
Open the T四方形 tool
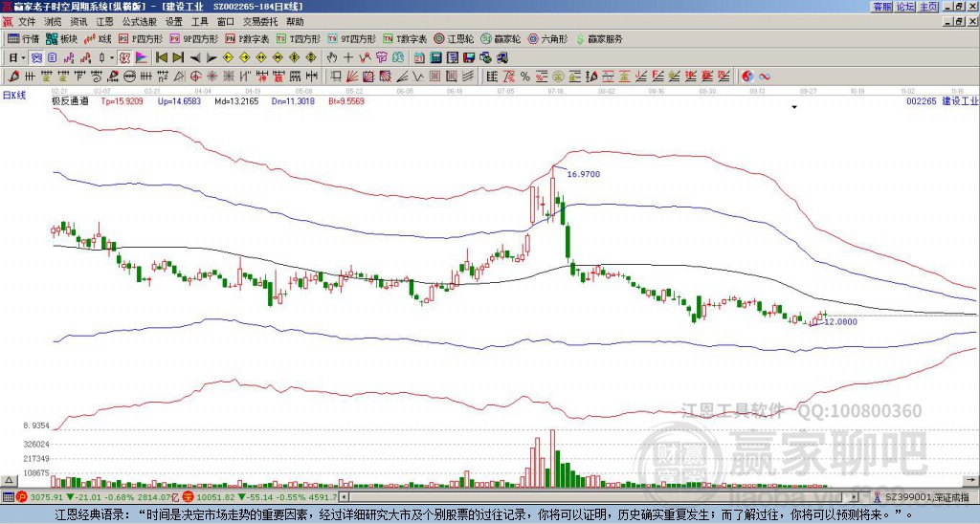pos(299,38)
